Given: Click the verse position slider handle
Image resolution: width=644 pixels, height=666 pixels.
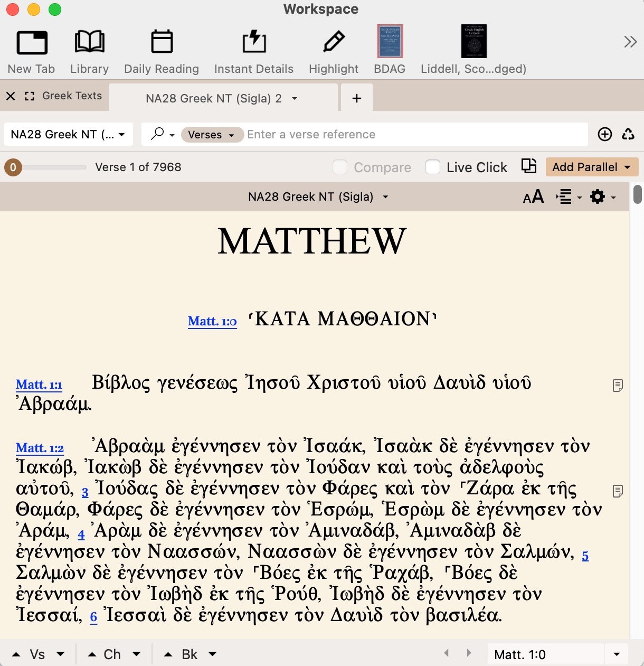Looking at the screenshot, I should point(13,167).
